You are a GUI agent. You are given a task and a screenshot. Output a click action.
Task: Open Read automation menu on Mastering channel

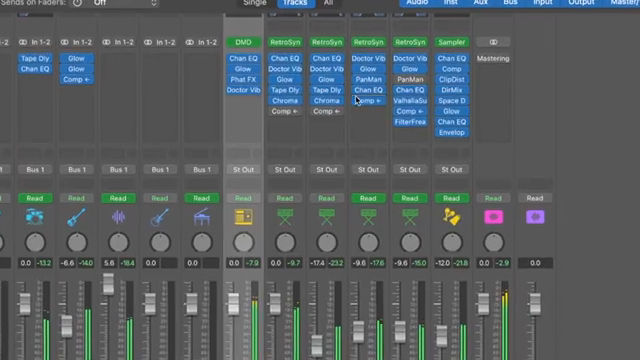tap(493, 198)
